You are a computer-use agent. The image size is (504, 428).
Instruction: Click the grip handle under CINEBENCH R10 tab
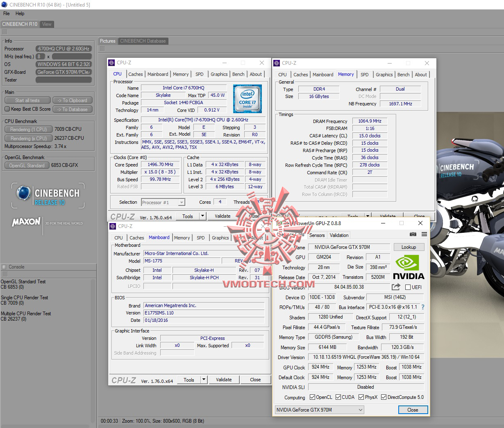coord(5,32)
